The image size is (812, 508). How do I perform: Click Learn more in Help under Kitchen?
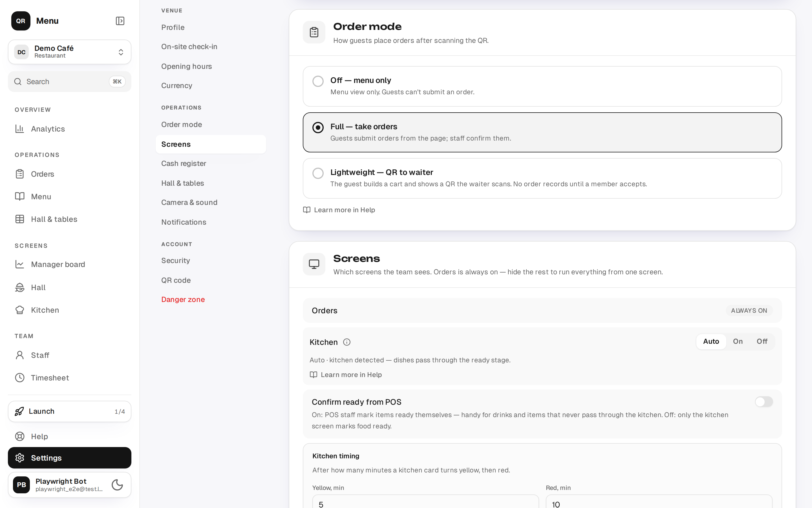(x=346, y=375)
